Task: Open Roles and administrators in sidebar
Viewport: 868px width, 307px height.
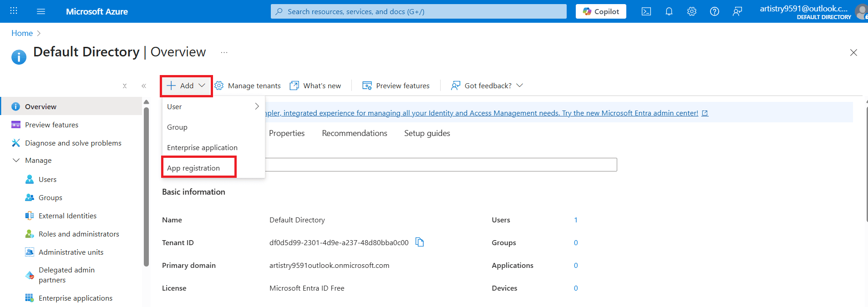Action: [x=79, y=234]
